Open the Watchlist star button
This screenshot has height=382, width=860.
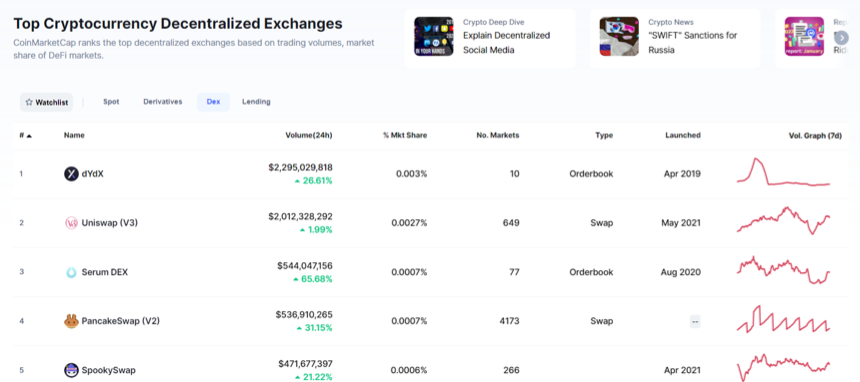[x=47, y=102]
